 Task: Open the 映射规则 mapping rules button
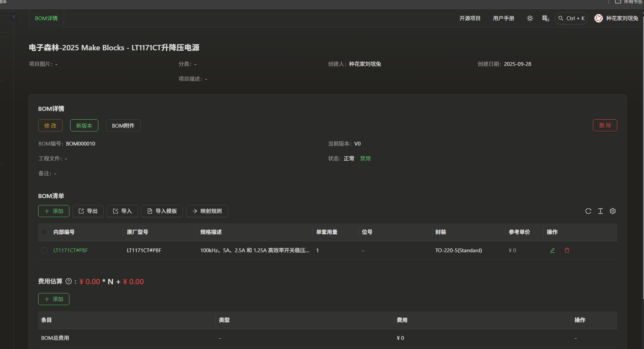coord(207,211)
